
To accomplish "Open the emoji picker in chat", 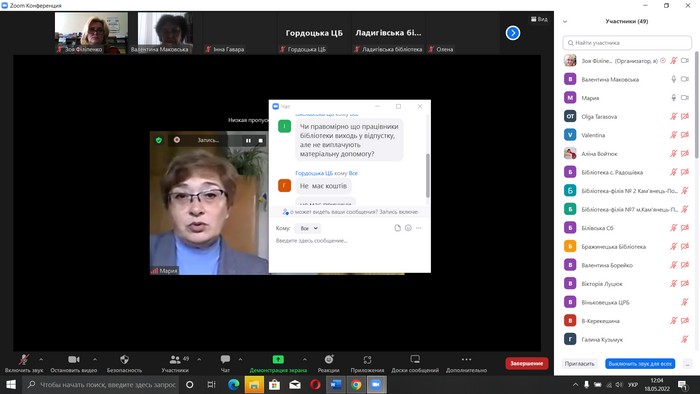I will (x=408, y=228).
